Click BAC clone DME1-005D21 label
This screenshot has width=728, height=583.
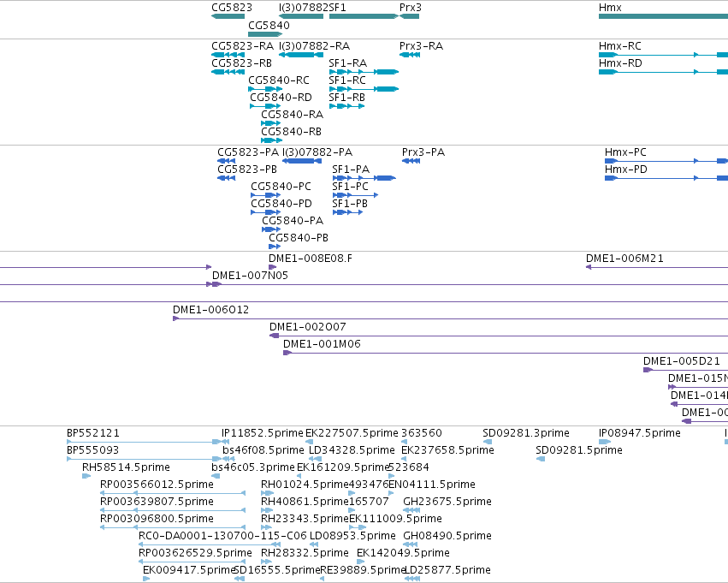click(x=682, y=361)
